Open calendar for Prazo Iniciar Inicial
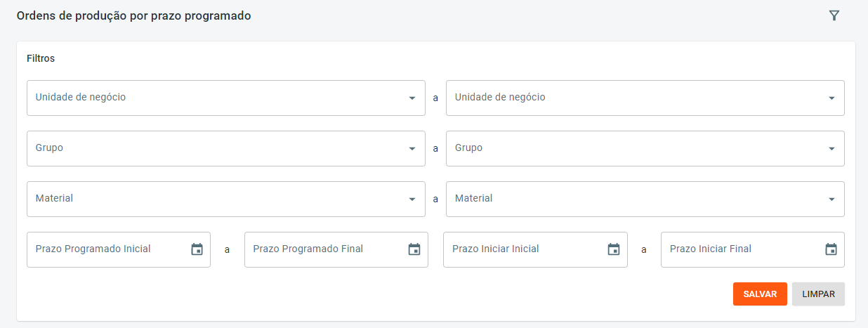 point(614,249)
